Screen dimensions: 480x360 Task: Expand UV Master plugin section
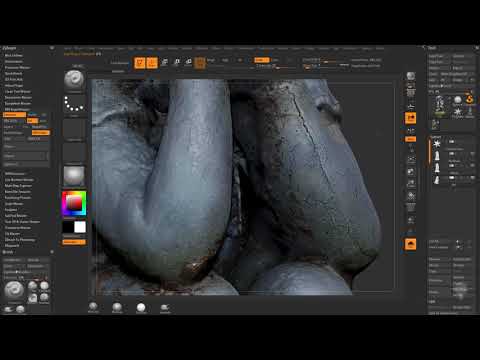pyautogui.click(x=12, y=234)
